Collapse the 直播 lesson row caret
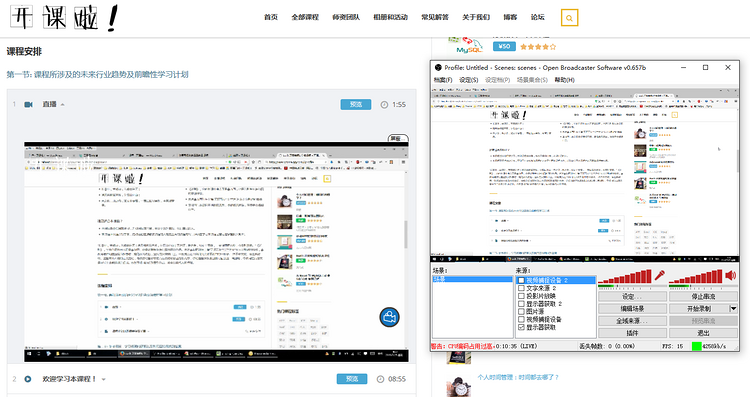 coord(63,105)
